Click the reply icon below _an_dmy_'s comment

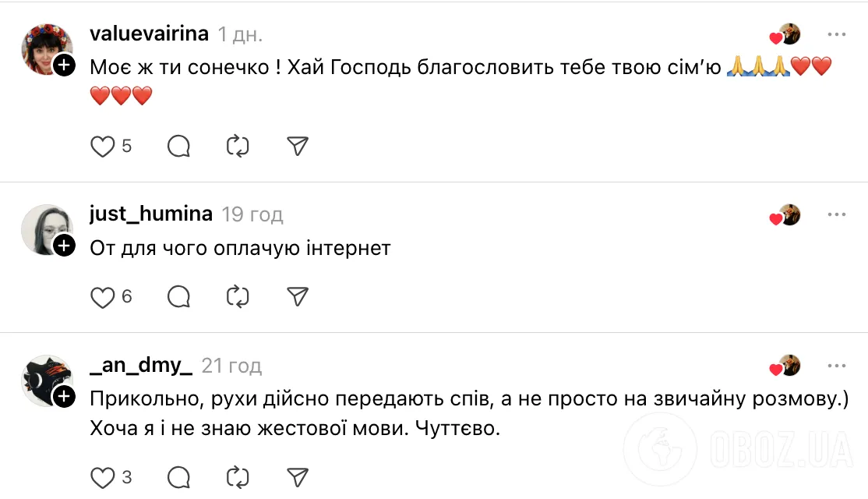(178, 476)
